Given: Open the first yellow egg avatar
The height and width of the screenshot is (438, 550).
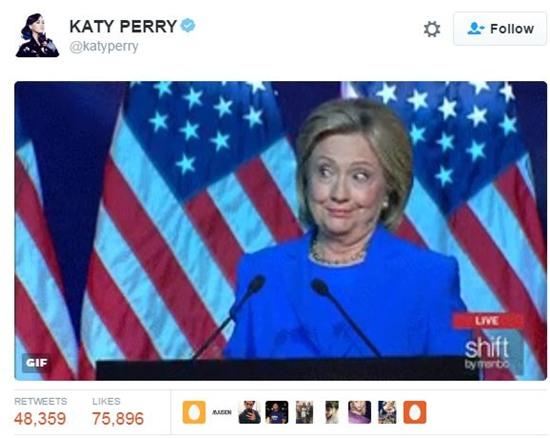Looking at the screenshot, I should coord(194,412).
